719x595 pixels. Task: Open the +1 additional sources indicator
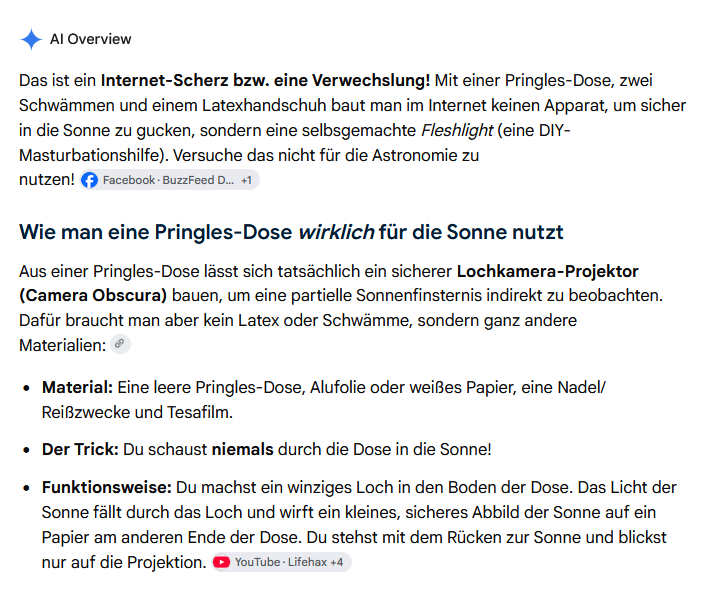[247, 180]
